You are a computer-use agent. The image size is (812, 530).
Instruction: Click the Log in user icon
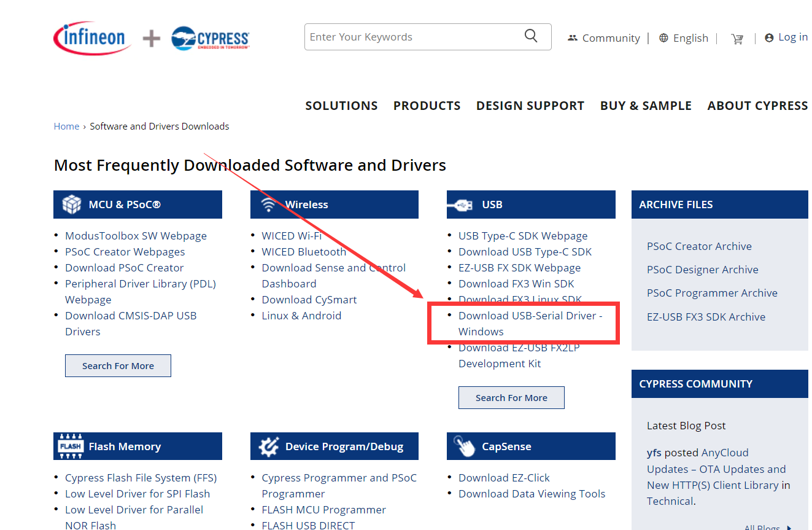(769, 38)
